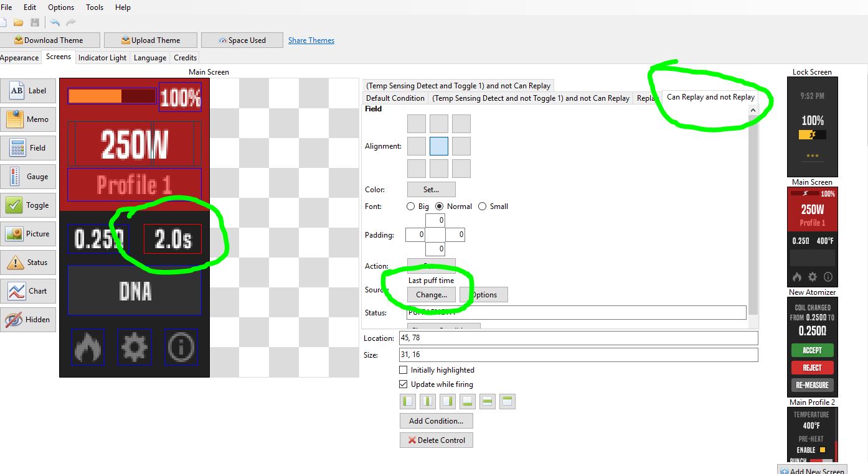
Task: Switch to the Indicator Light tab
Action: coord(102,58)
